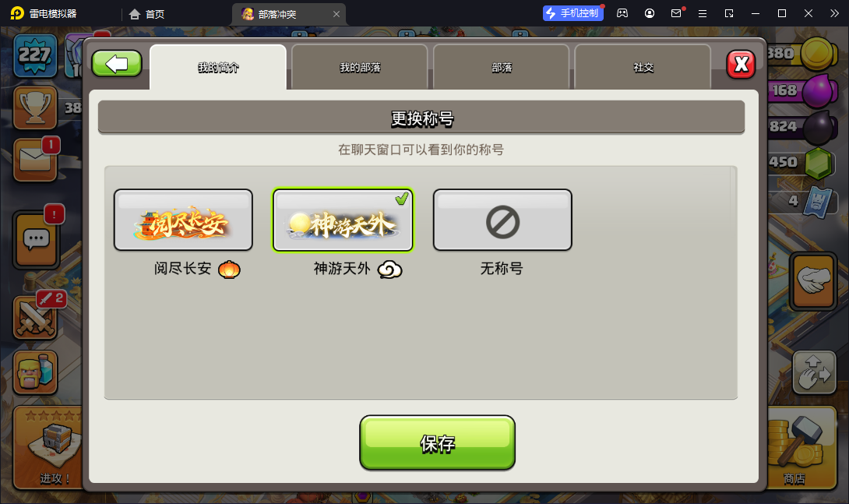Open the barbarian army overview icon
This screenshot has width=849, height=504.
pyautogui.click(x=35, y=372)
